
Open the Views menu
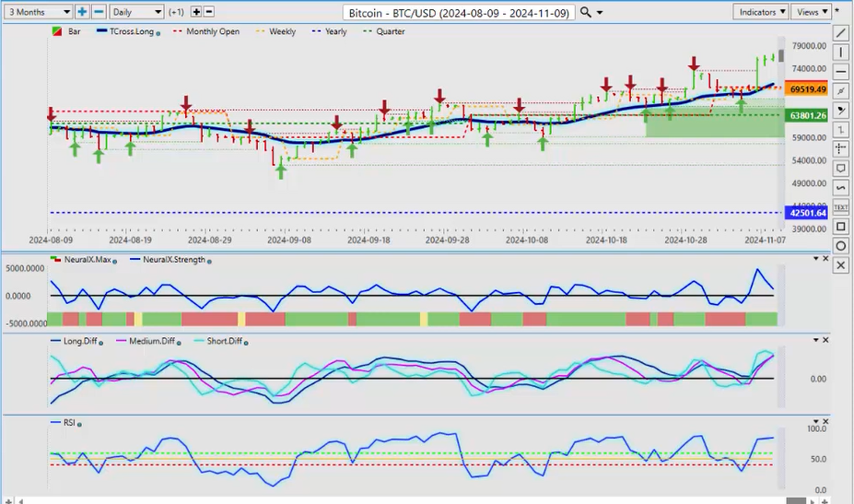tap(811, 12)
